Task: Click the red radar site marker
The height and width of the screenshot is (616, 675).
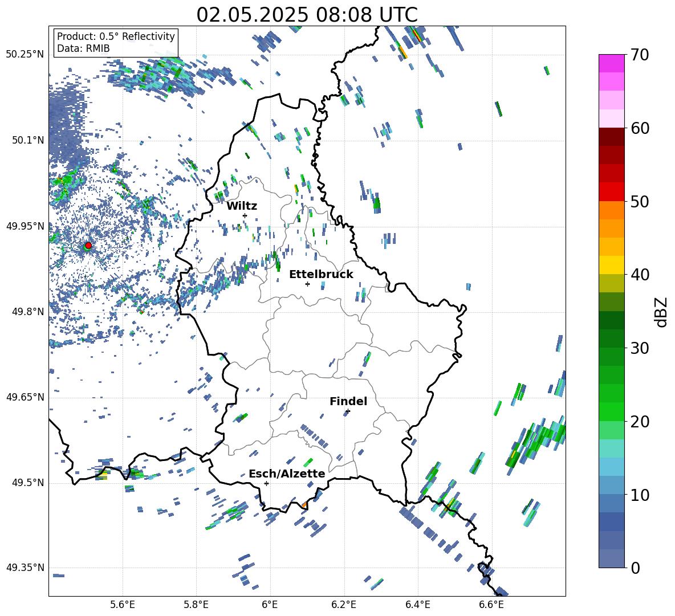Action: click(x=88, y=245)
